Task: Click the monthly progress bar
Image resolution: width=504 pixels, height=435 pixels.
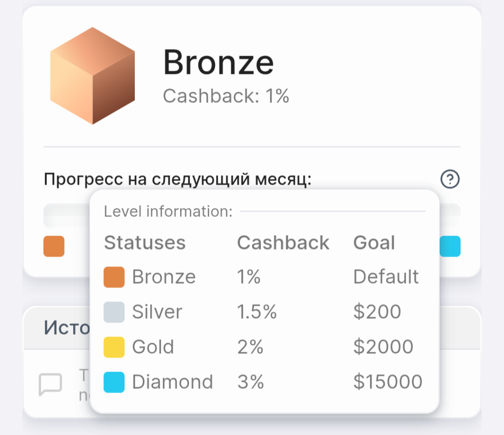Action: (252, 215)
